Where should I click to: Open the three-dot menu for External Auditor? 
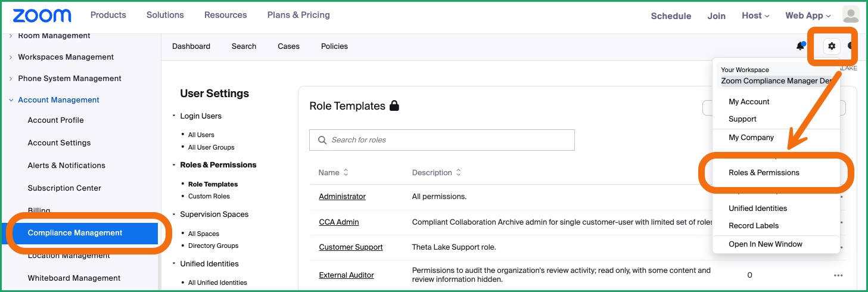pyautogui.click(x=838, y=275)
